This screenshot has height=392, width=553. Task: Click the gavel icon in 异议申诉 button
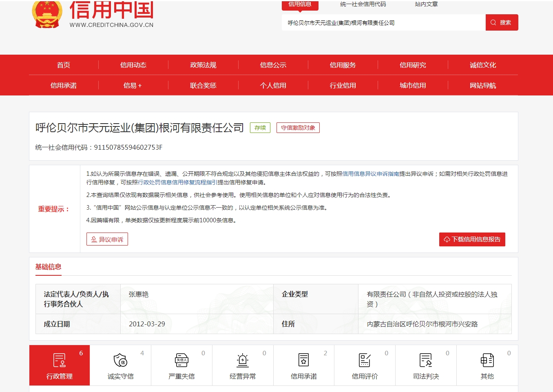click(94, 239)
